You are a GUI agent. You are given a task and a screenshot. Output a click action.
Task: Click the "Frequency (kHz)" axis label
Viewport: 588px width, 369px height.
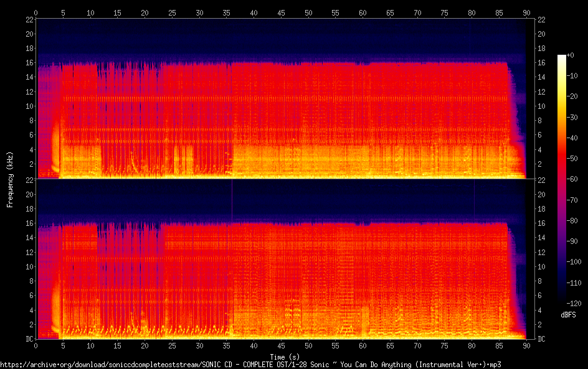9,179
